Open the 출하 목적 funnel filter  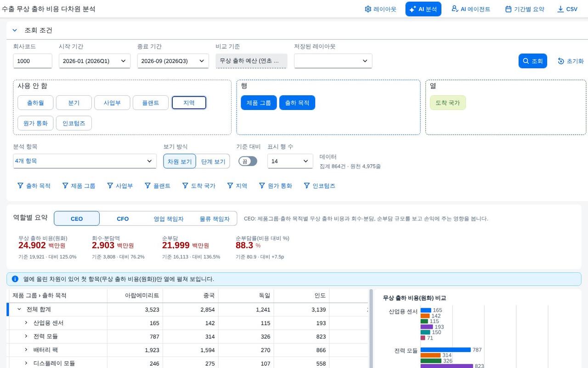34,186
